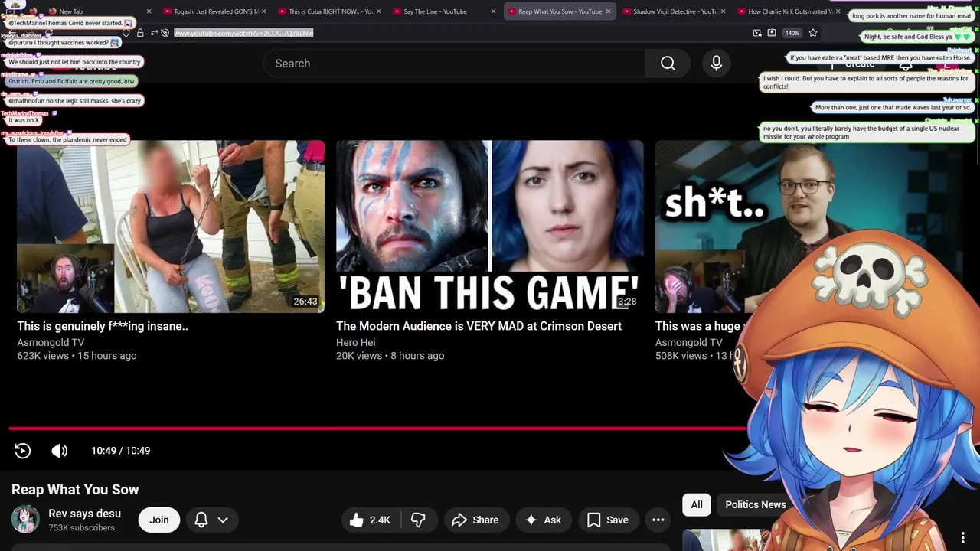Save the video to a playlist
980x551 pixels.
[x=608, y=520]
